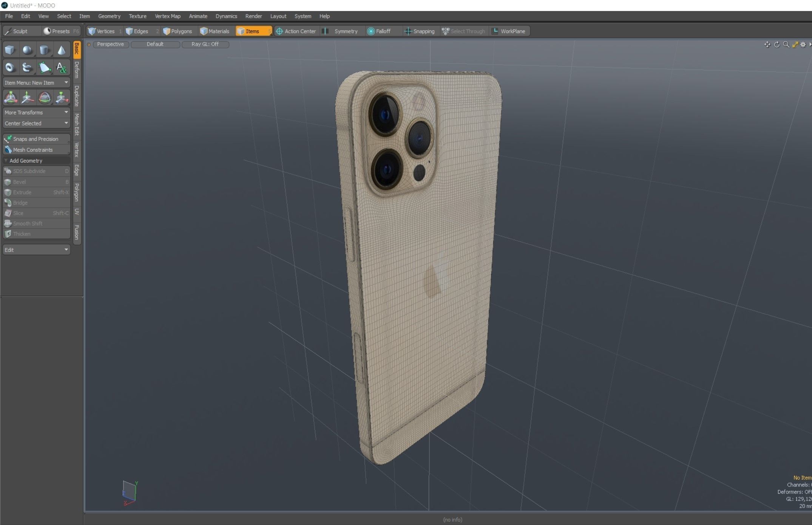Add a sphere primitive
This screenshot has height=525, width=812.
27,50
